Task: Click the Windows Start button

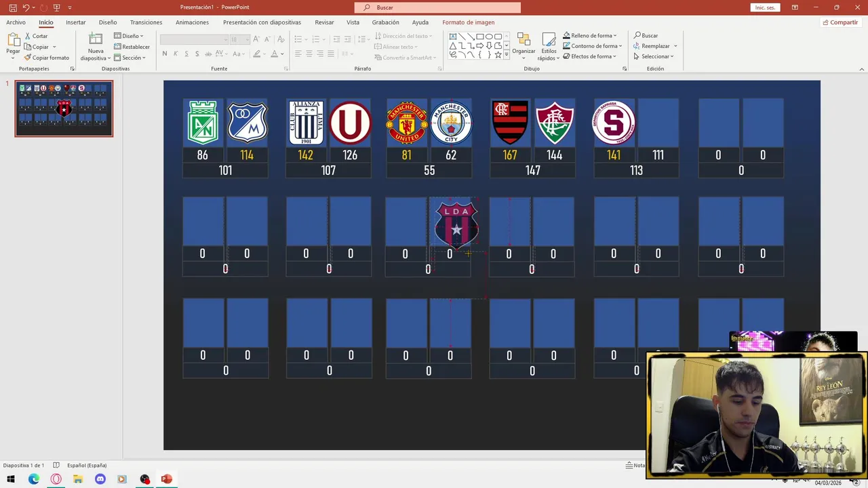Action: coord(11,479)
